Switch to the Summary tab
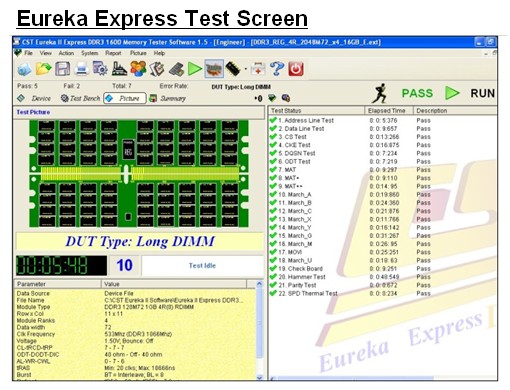Screen dimensions: 510x390 coord(168,98)
